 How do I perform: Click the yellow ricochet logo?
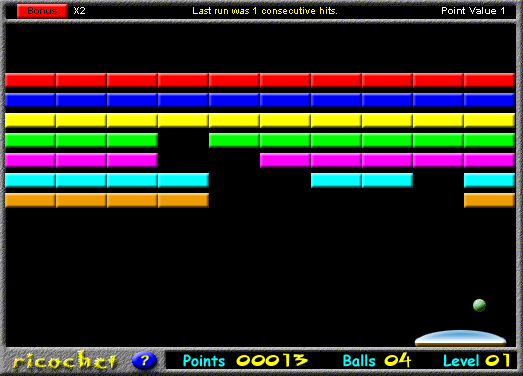(x=65, y=361)
